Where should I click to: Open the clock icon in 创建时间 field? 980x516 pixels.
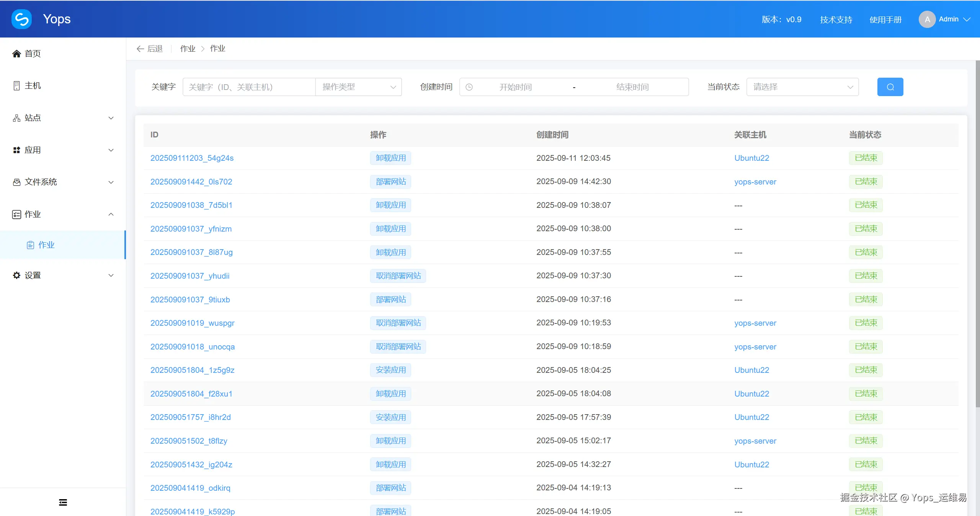469,87
